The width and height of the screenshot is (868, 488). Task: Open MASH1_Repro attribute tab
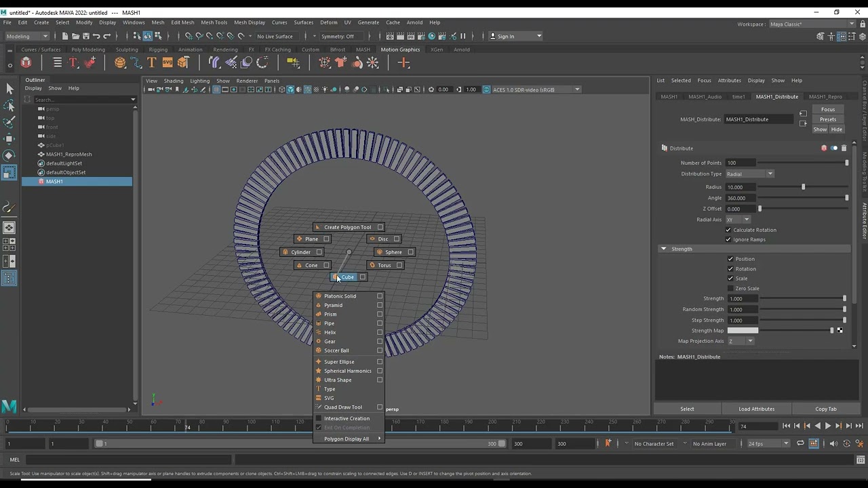click(x=825, y=96)
